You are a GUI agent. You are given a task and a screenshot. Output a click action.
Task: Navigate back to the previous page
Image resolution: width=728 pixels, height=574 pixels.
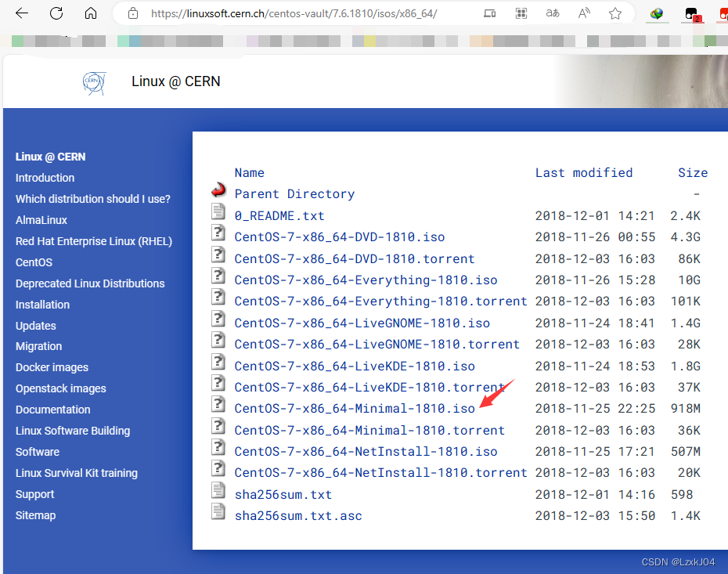22,13
